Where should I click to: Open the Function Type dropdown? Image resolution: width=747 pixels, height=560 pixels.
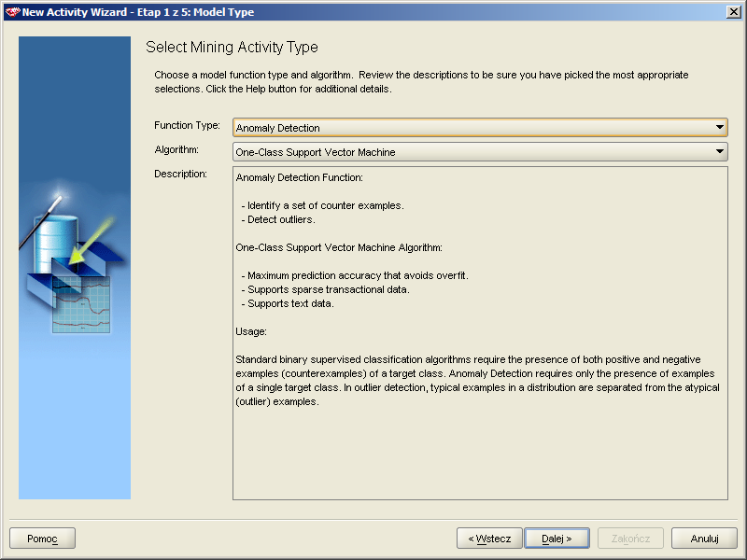tap(480, 128)
